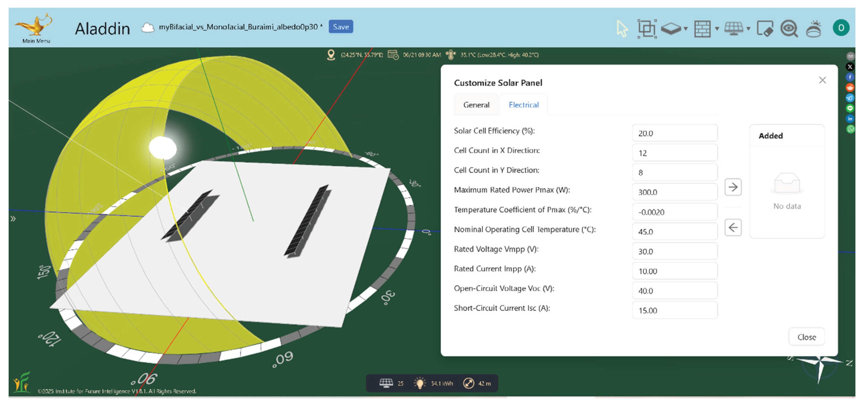Image resolution: width=868 pixels, height=409 pixels.
Task: Click the Save button
Action: coord(341,27)
